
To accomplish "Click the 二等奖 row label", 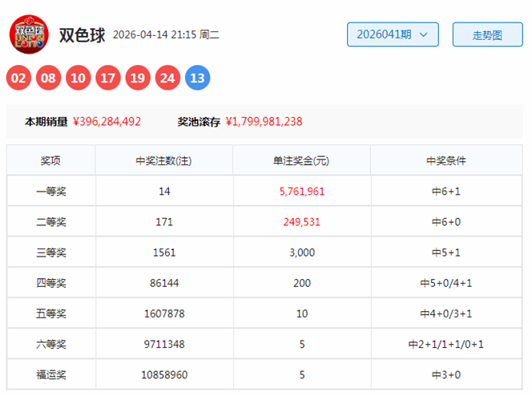I will (51, 222).
